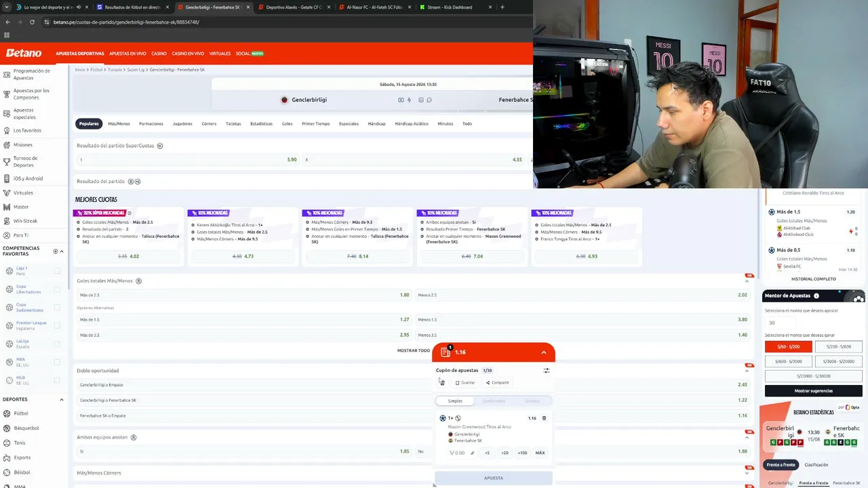Click the Misiones target icon
This screenshot has width=868, height=488.
pyautogui.click(x=7, y=144)
